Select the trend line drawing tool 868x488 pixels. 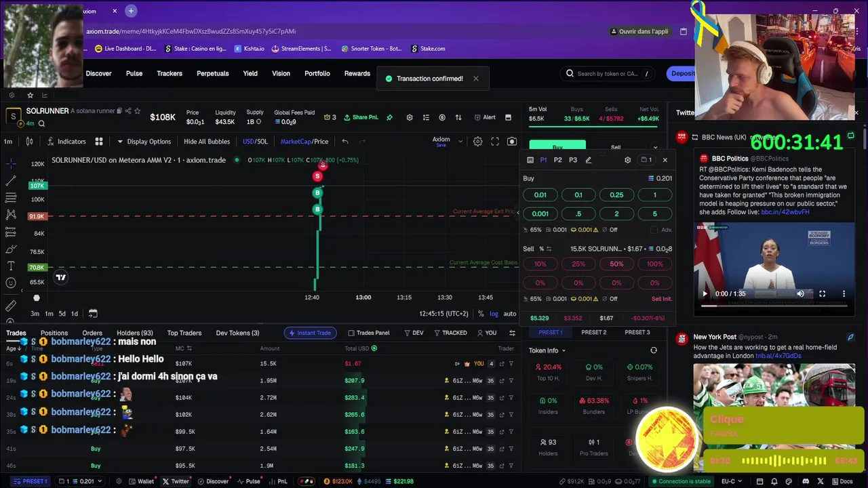[x=11, y=181]
